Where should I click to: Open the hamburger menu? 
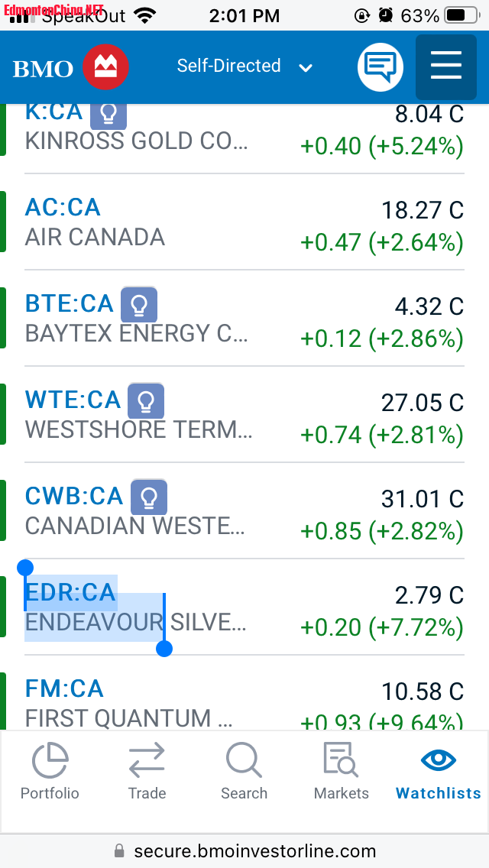pos(445,67)
